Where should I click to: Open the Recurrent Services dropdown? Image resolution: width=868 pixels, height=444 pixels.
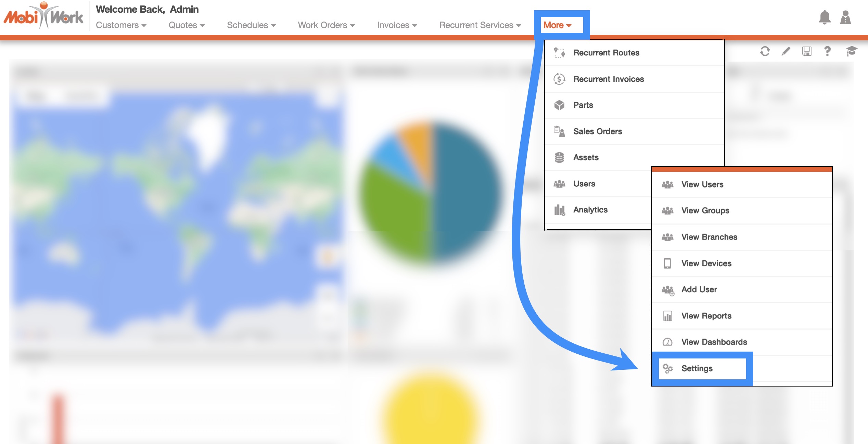pos(480,25)
